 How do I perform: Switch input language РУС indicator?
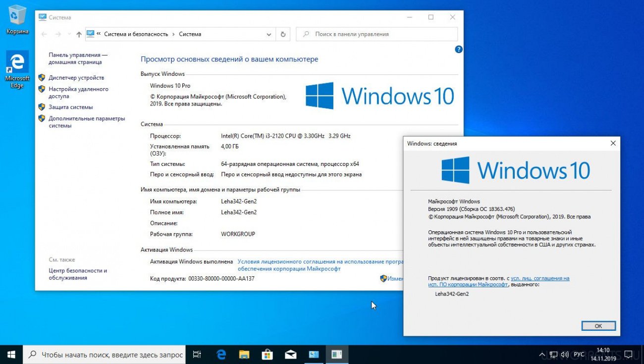579,355
